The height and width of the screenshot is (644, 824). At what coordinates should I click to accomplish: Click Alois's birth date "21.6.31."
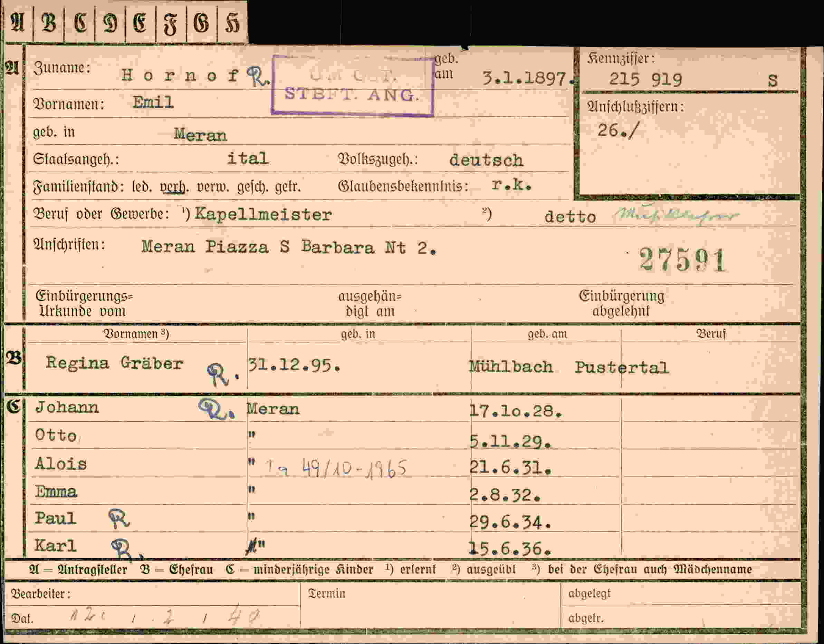point(510,468)
